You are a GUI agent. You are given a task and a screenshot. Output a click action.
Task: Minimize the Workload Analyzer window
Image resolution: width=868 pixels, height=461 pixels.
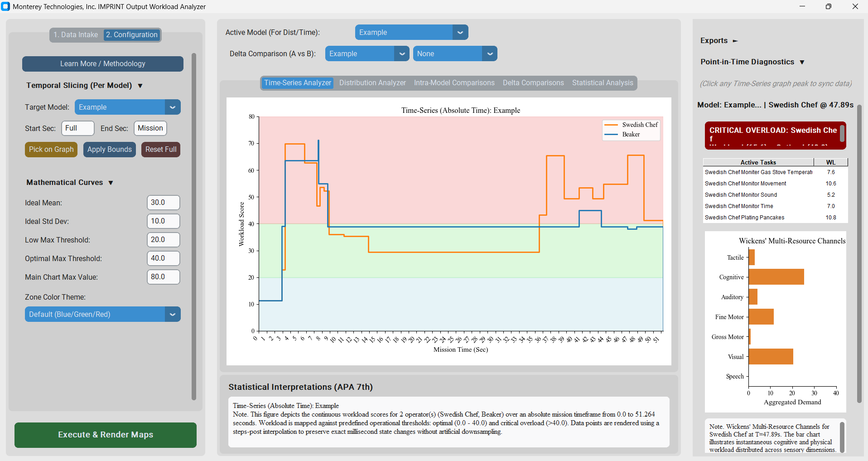(802, 6)
